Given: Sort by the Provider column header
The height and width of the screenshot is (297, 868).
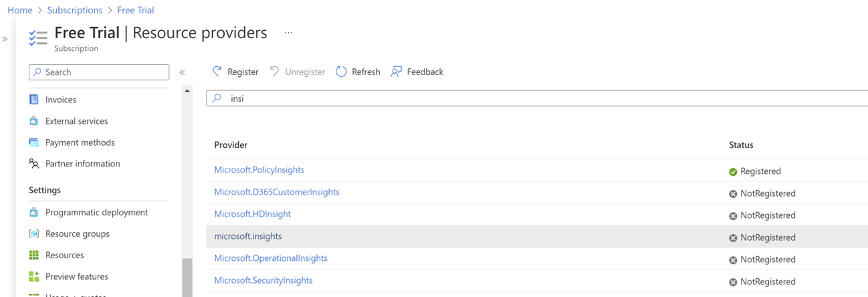Looking at the screenshot, I should [x=231, y=144].
